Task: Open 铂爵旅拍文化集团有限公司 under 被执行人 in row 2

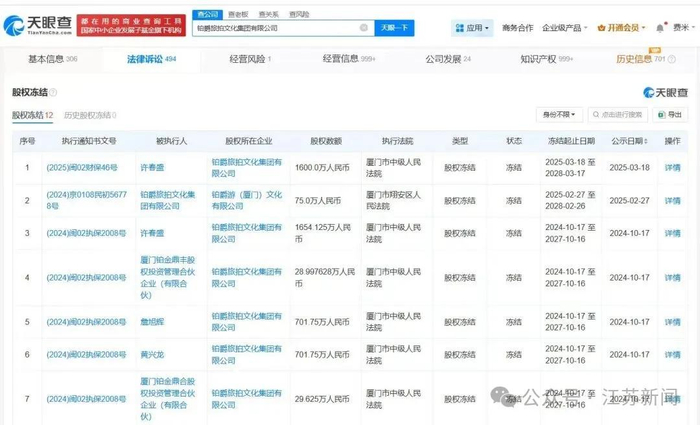Action: point(167,200)
